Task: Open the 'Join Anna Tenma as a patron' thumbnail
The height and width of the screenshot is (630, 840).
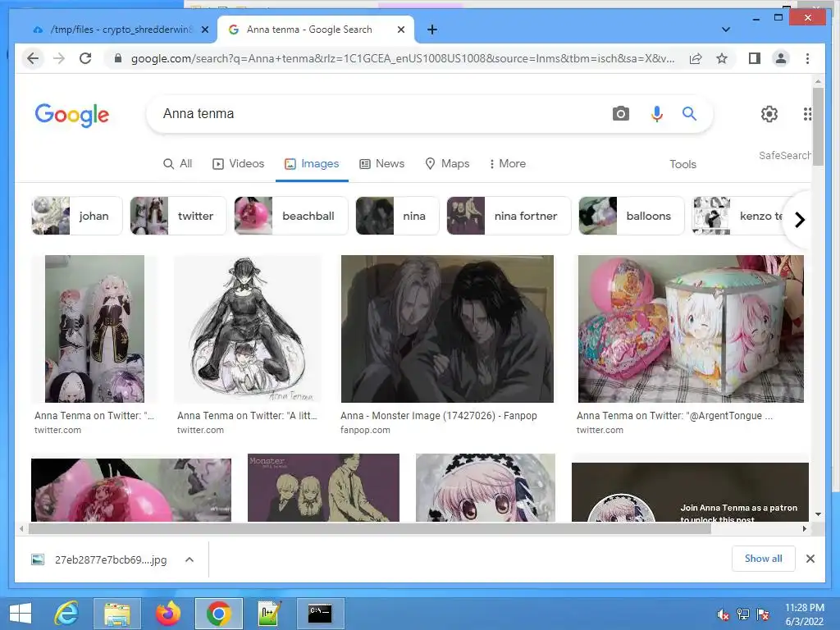Action: (x=690, y=492)
